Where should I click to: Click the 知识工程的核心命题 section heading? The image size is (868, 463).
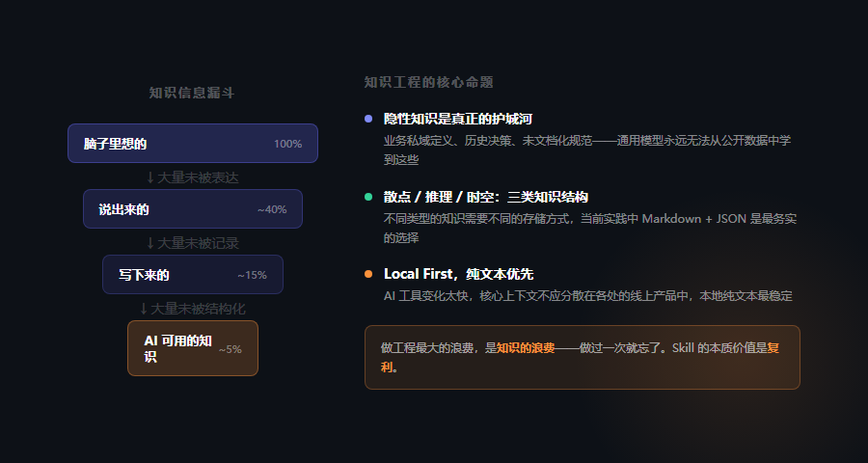coord(428,82)
